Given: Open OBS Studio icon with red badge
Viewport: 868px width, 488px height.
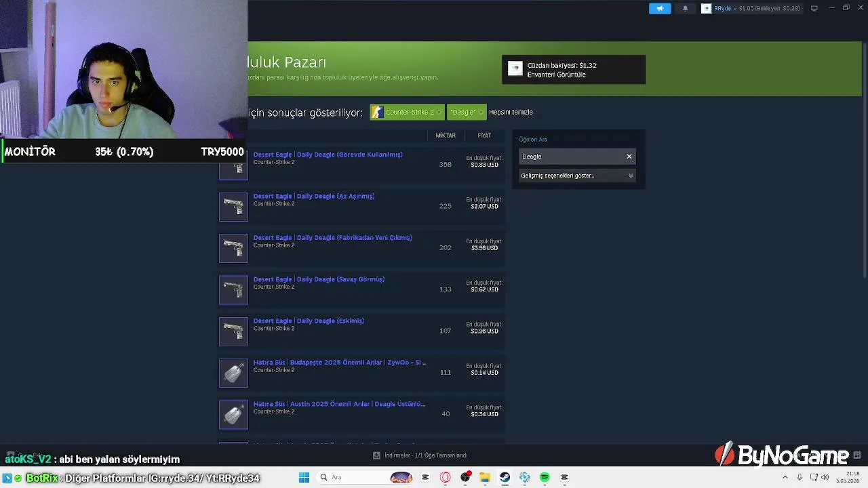Looking at the screenshot, I should 465,477.
